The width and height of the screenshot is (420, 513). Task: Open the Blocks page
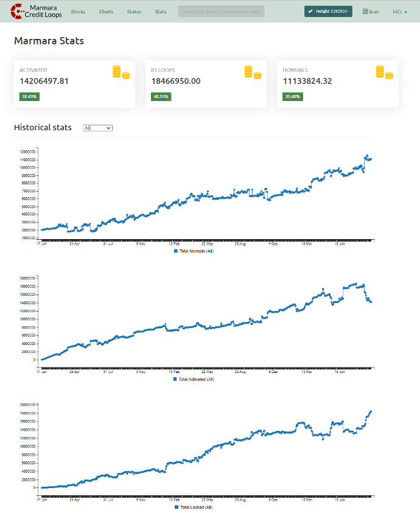coord(78,12)
